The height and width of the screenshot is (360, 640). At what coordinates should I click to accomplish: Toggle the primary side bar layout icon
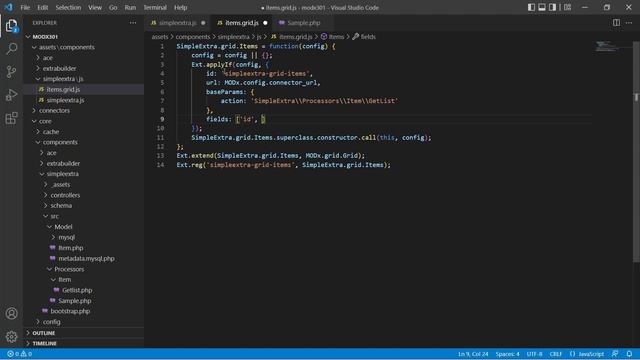(x=531, y=7)
